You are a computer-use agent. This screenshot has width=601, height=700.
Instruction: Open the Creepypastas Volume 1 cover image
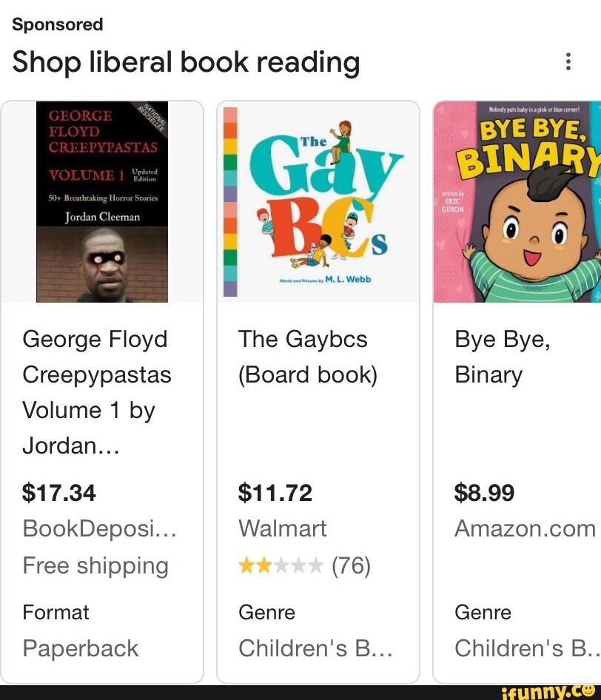click(102, 202)
